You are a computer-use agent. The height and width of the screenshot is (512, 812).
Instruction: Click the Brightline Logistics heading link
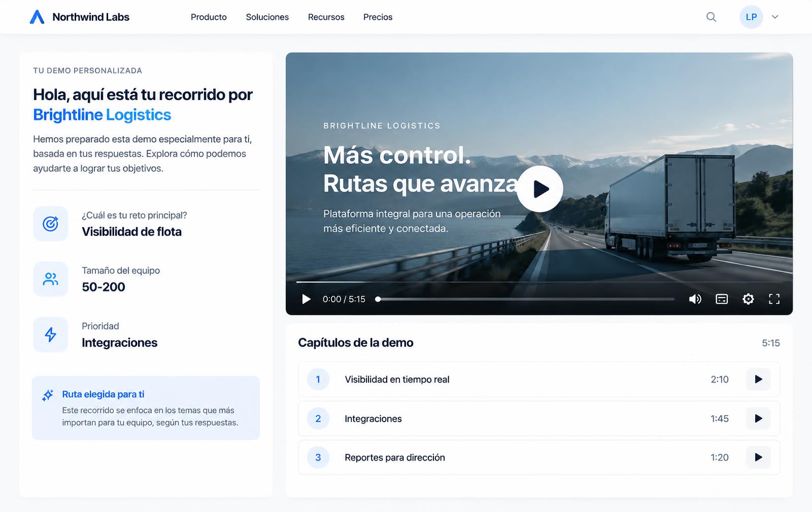102,115
